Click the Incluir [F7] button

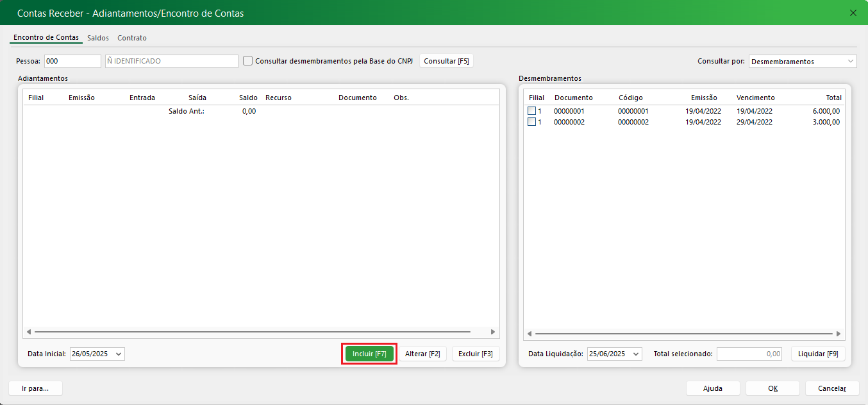(369, 354)
